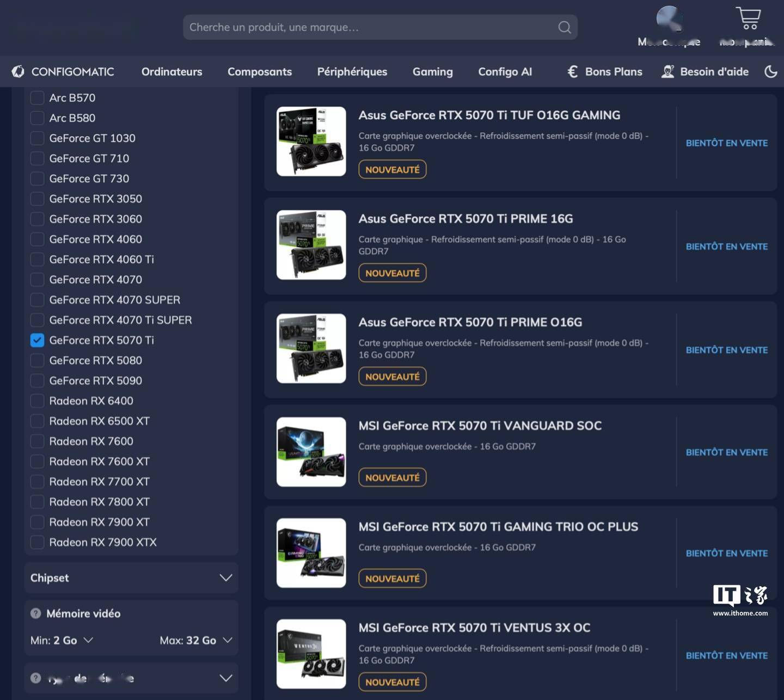Open the Asus RTX 5070 Ti PRIME 16G title
The width and height of the screenshot is (784, 700).
[x=465, y=218]
